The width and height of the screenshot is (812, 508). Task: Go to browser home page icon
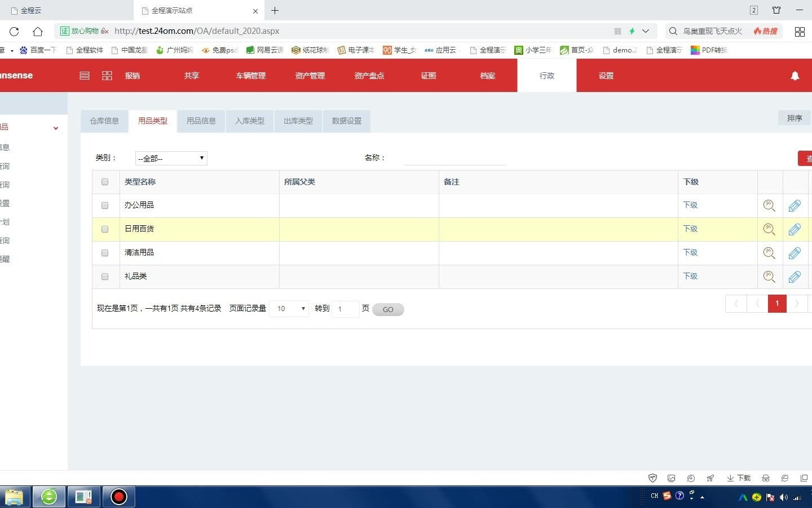coord(38,32)
